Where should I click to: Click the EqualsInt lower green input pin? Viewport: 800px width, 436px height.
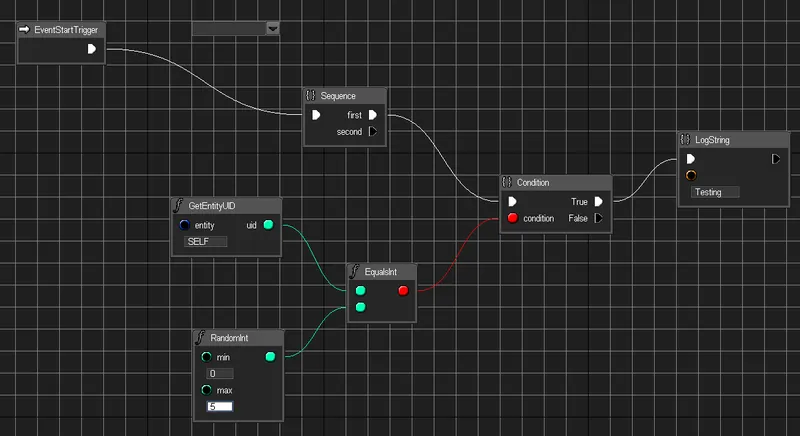click(360, 307)
